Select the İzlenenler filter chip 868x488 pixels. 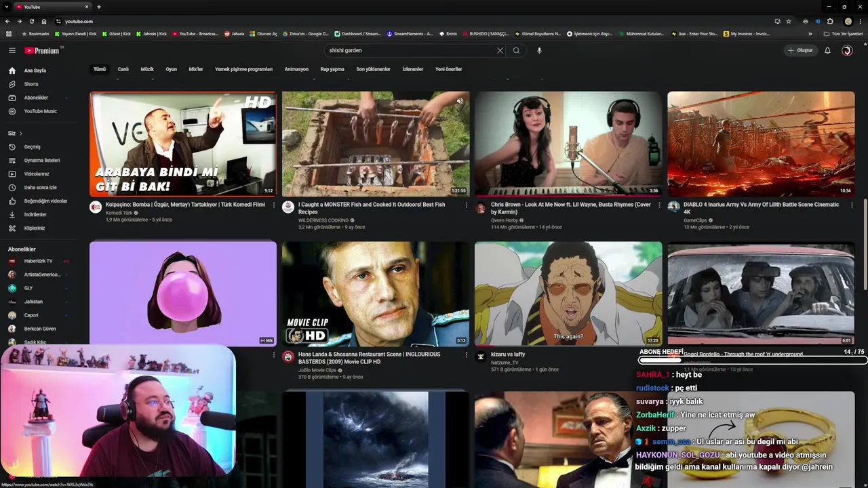pyautogui.click(x=412, y=69)
